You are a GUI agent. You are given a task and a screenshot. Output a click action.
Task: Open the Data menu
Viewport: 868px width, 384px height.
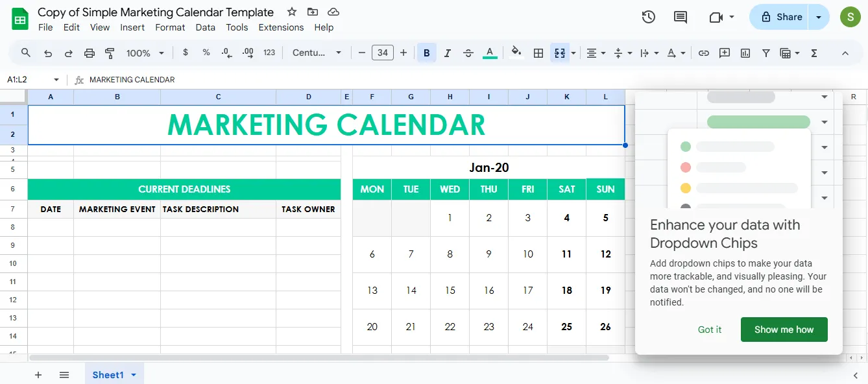[205, 27]
